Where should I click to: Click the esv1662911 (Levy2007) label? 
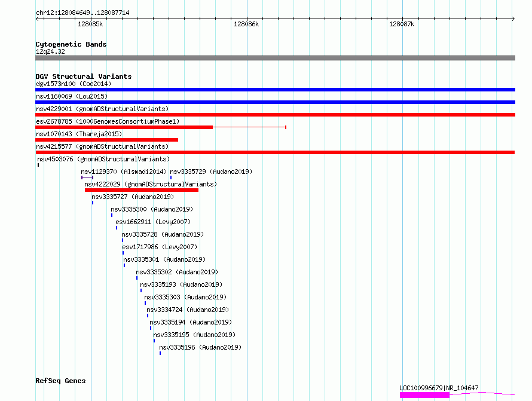153,222
